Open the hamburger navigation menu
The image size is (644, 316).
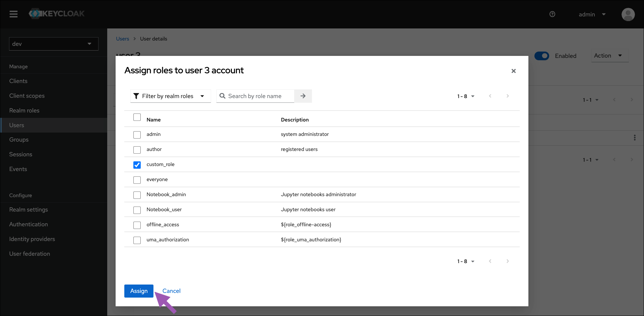tap(13, 14)
